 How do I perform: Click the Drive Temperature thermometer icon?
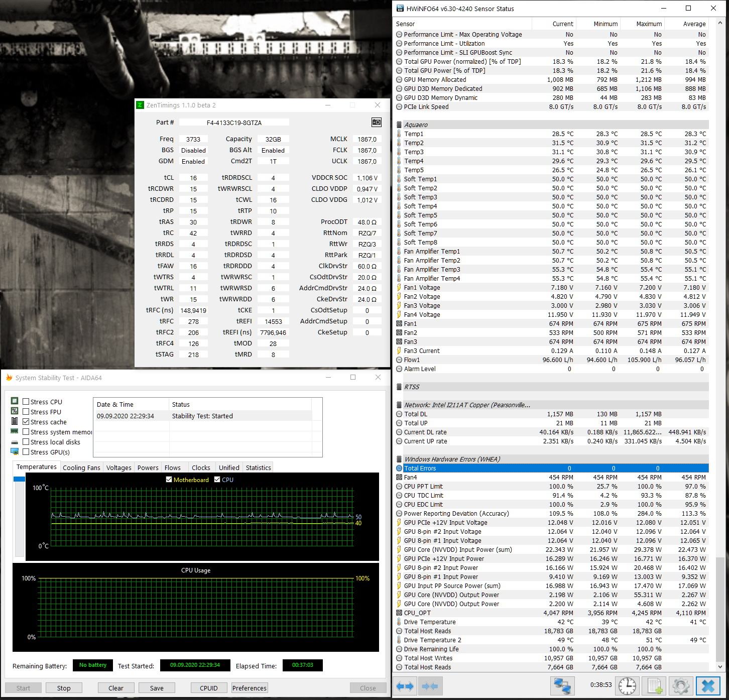399,622
